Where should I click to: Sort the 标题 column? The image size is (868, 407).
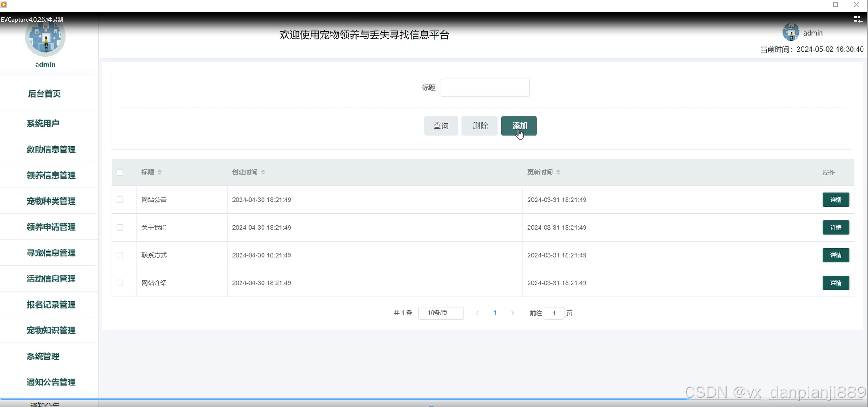click(x=160, y=173)
